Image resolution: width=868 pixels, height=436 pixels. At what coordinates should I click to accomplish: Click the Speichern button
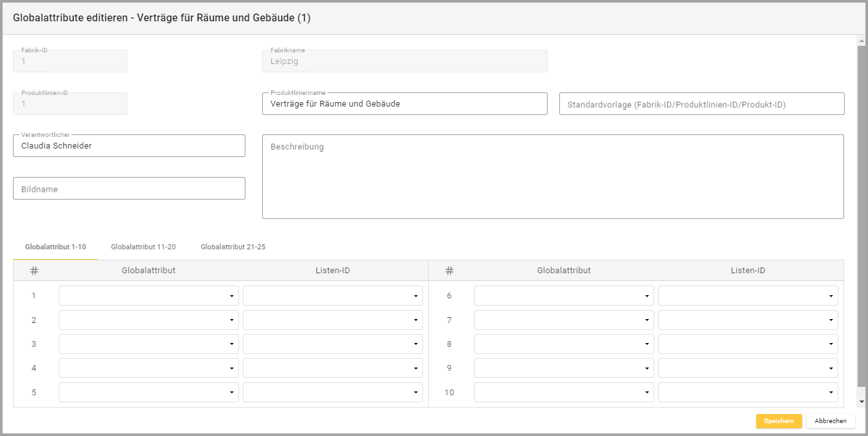click(779, 421)
